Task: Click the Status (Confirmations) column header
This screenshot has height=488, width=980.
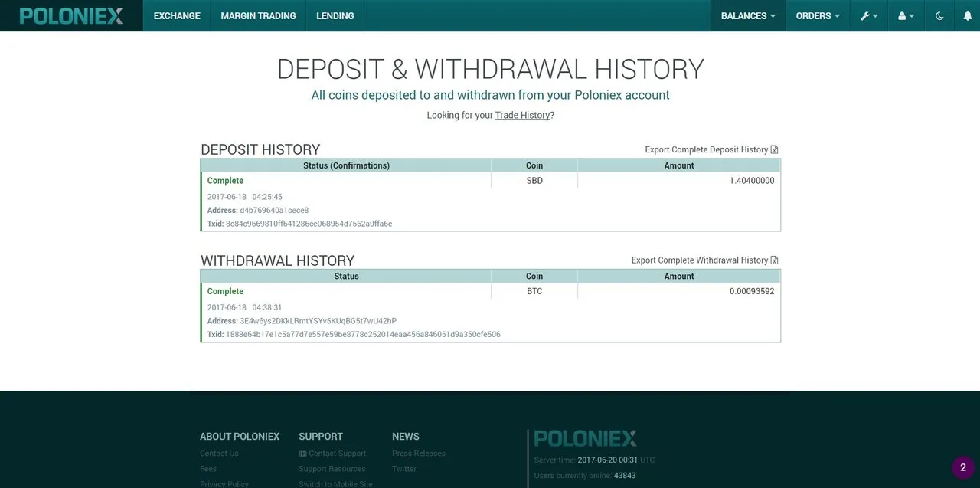Action: tap(346, 165)
